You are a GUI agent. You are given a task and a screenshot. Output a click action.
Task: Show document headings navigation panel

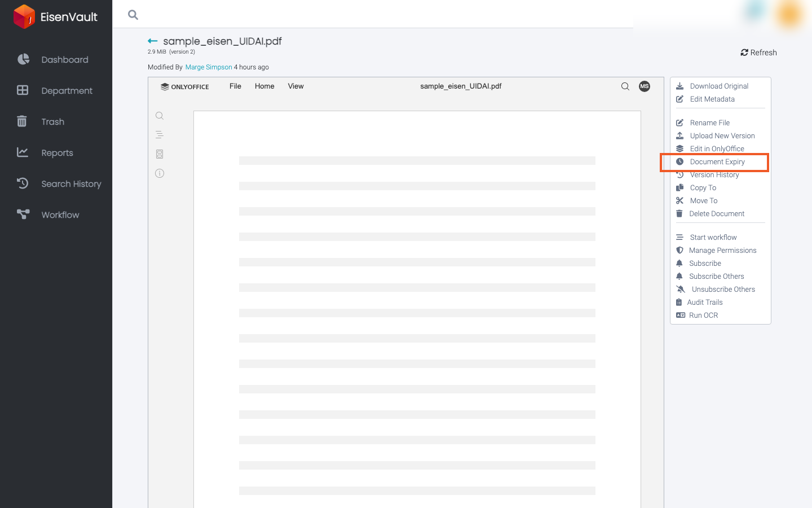160,135
